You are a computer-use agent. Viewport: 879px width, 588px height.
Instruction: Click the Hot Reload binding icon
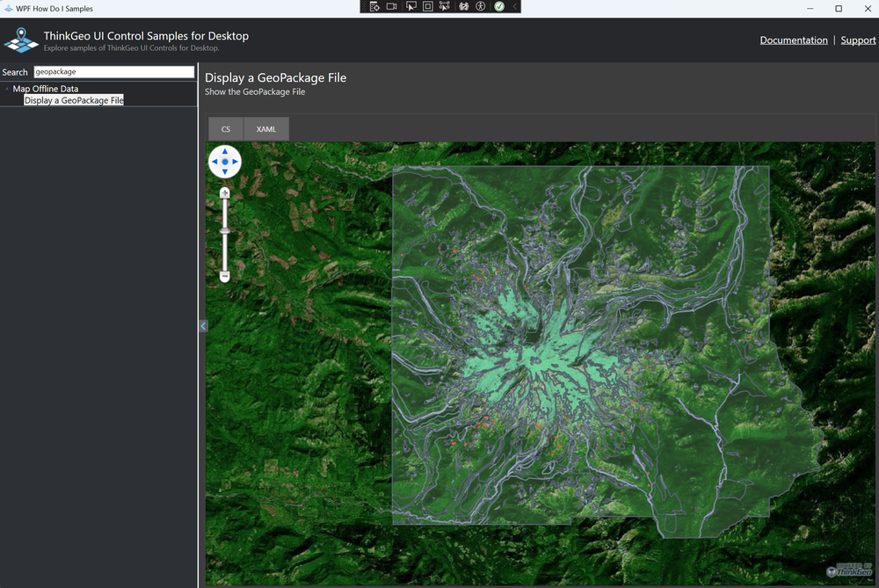click(463, 7)
